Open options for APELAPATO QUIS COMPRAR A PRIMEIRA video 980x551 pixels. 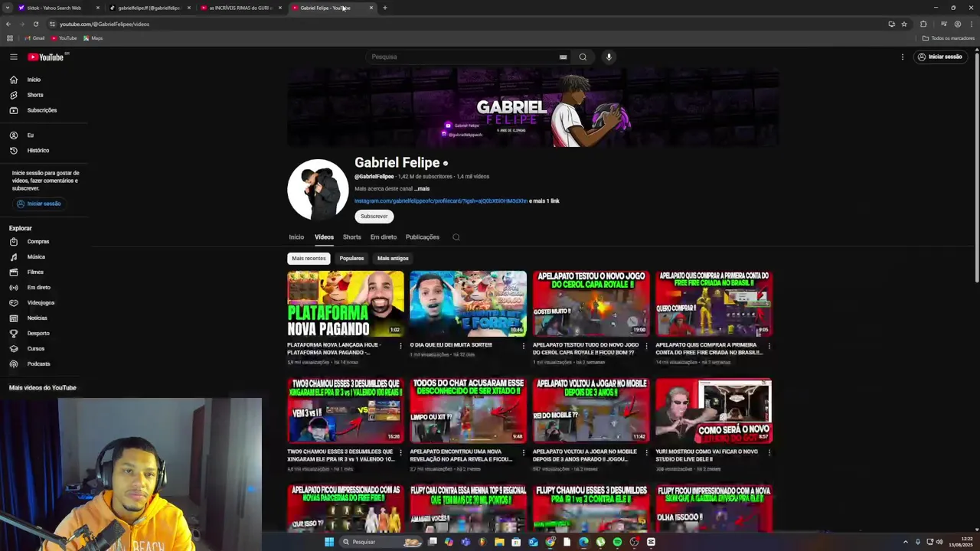769,346
